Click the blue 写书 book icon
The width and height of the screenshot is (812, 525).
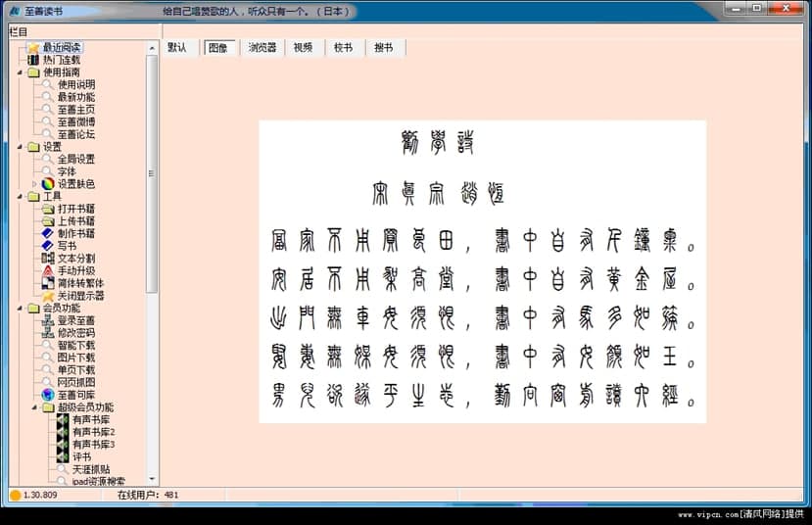click(x=48, y=246)
